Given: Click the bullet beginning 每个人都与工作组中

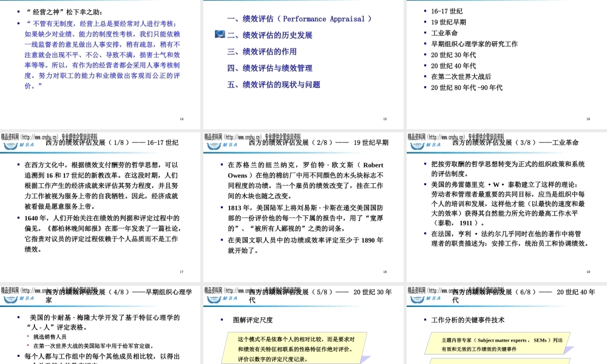Looking at the screenshot, I should click(102, 359).
